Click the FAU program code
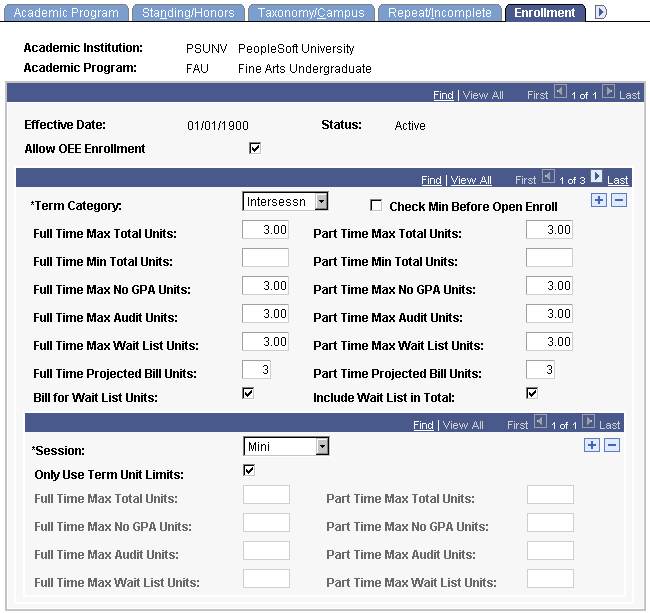The height and width of the screenshot is (613, 650). (x=197, y=68)
